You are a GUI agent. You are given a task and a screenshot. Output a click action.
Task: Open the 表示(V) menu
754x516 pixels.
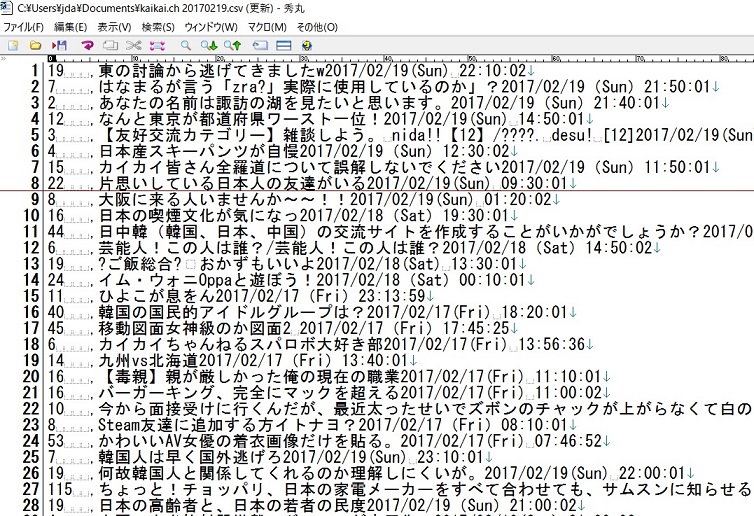point(114,27)
